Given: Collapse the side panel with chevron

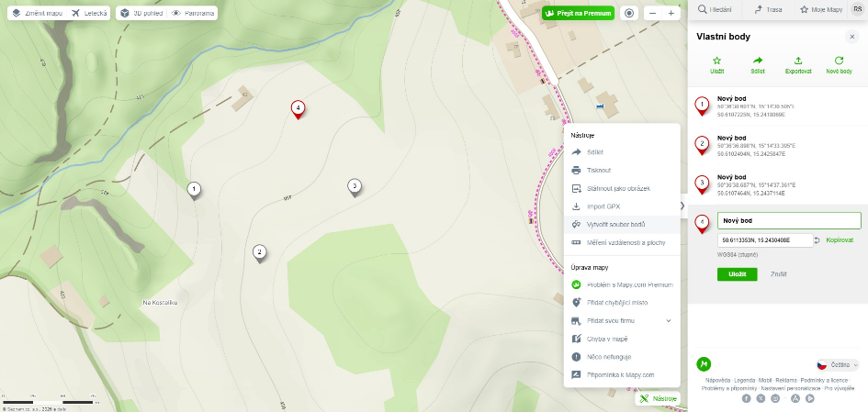Looking at the screenshot, I should pyautogui.click(x=682, y=206).
